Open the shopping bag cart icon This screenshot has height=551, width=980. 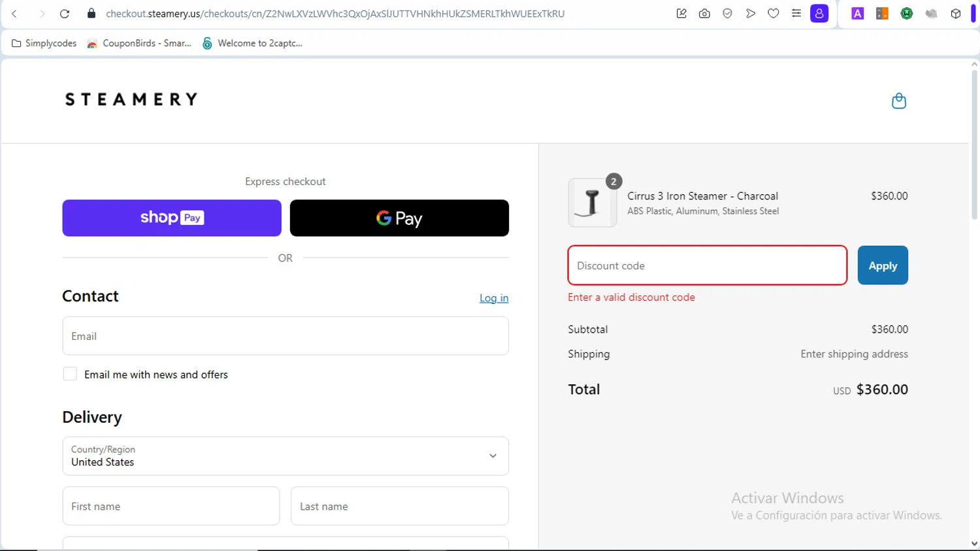899,101
